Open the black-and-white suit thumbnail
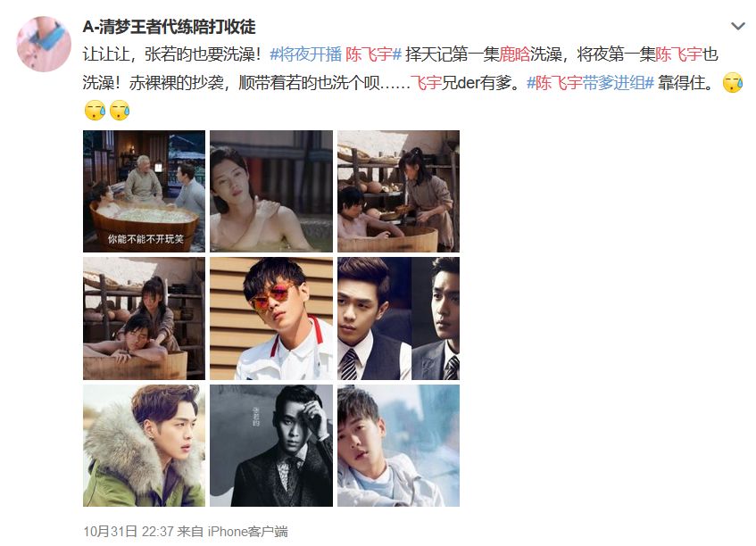This screenshot has height=546, width=756. [x=271, y=445]
